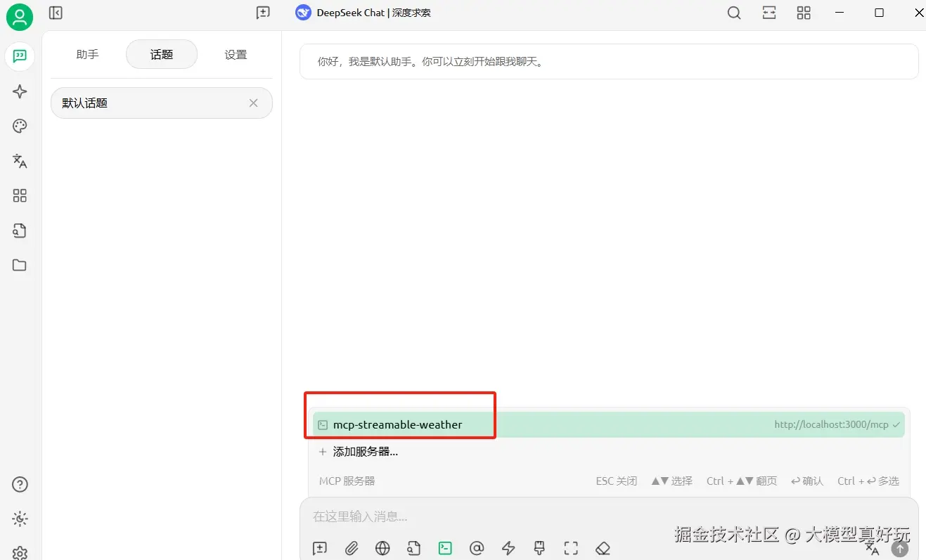Open the chat assistant sidebar icon
This screenshot has height=560, width=926.
tap(20, 56)
